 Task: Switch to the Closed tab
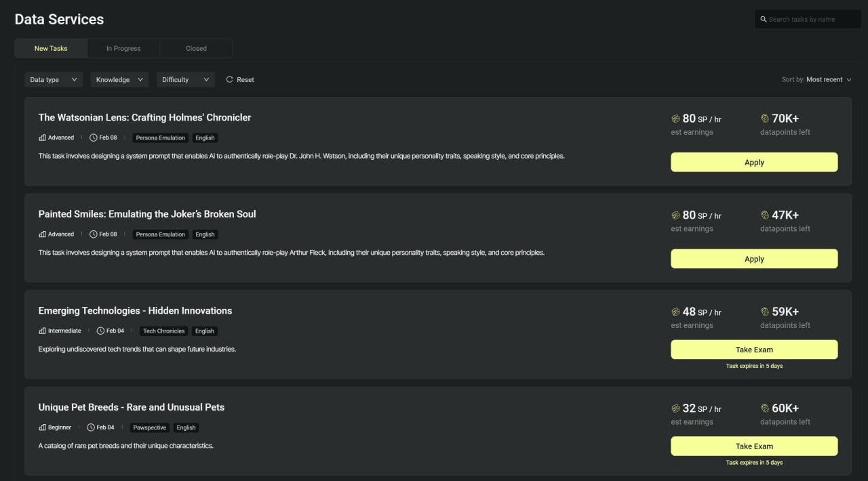point(196,48)
